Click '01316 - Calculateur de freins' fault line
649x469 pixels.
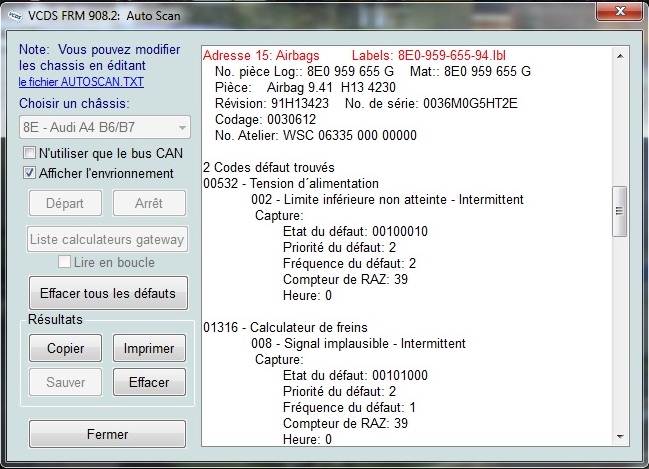click(285, 327)
